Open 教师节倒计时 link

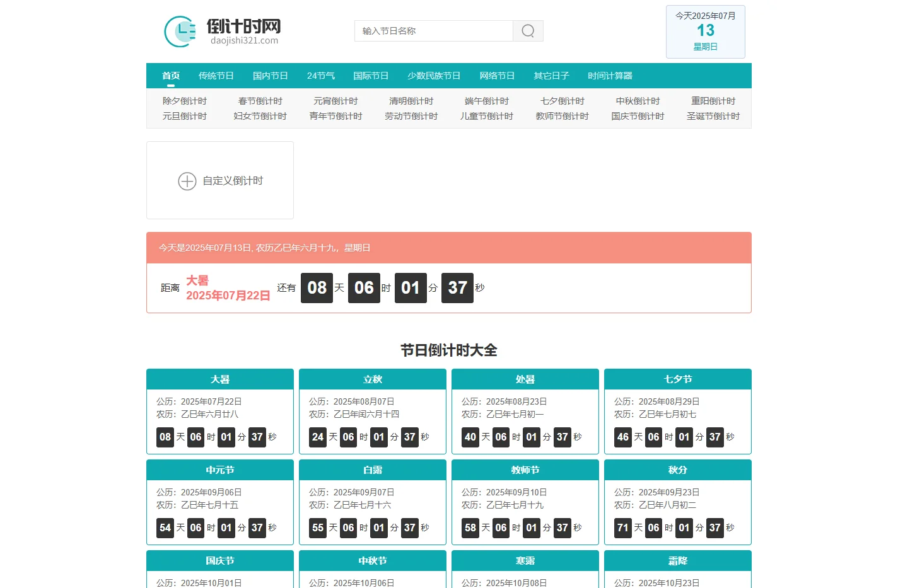pos(563,116)
